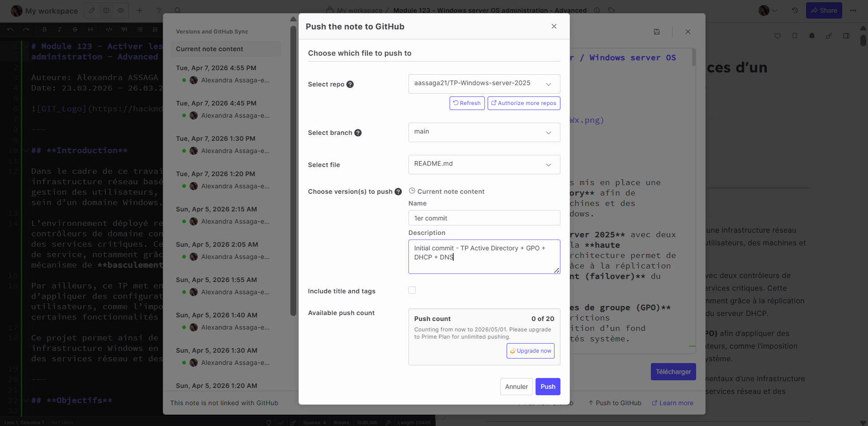Collapse the Objectifs heading fold arrow

[26, 400]
